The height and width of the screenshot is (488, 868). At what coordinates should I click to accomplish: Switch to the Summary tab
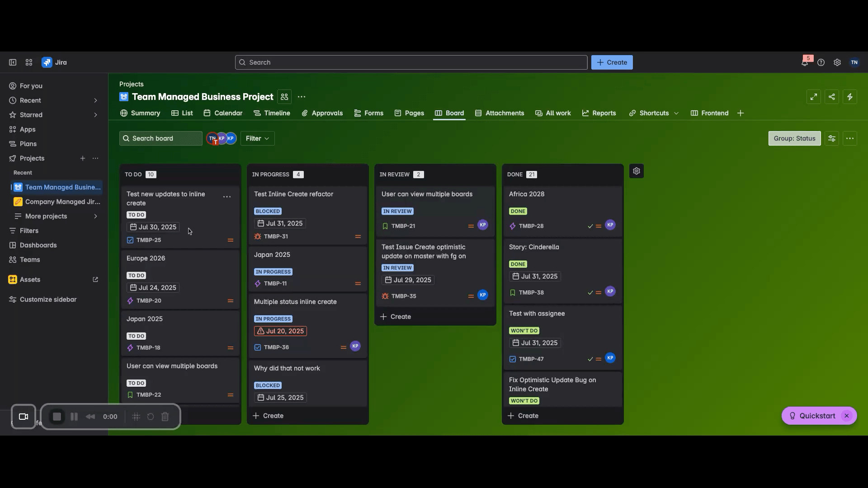[x=140, y=113]
